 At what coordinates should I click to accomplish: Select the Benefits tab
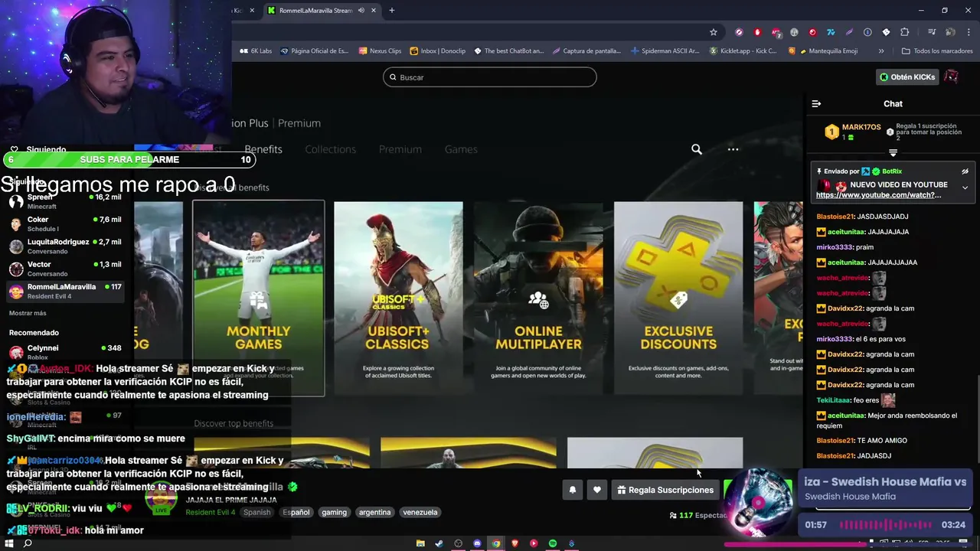coord(263,149)
